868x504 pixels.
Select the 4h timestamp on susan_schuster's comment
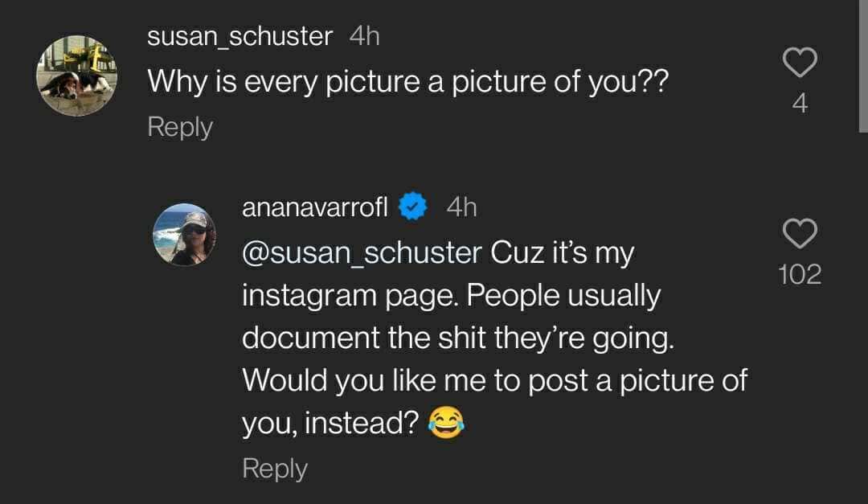coord(364,35)
